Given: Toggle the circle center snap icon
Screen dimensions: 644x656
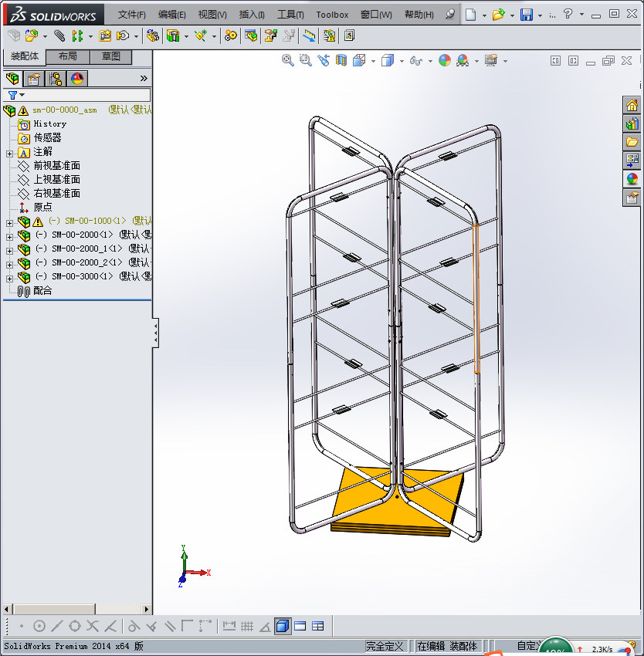Looking at the screenshot, I should click(39, 626).
